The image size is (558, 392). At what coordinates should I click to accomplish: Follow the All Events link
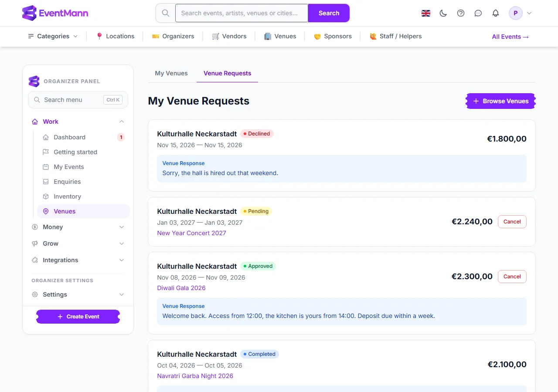[510, 37]
